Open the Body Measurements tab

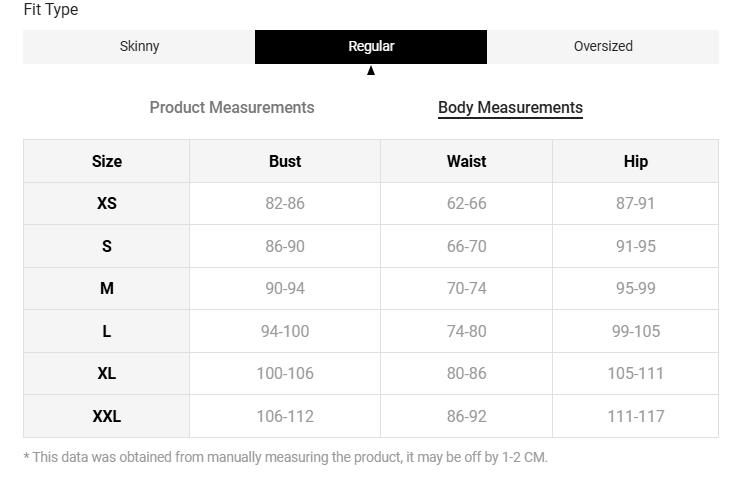click(510, 107)
